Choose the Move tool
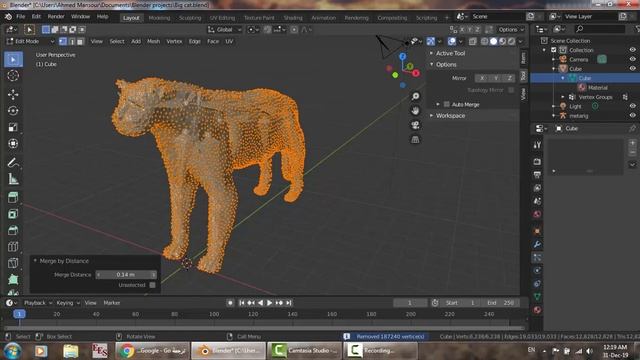The width and height of the screenshot is (640, 360). coord(13,94)
